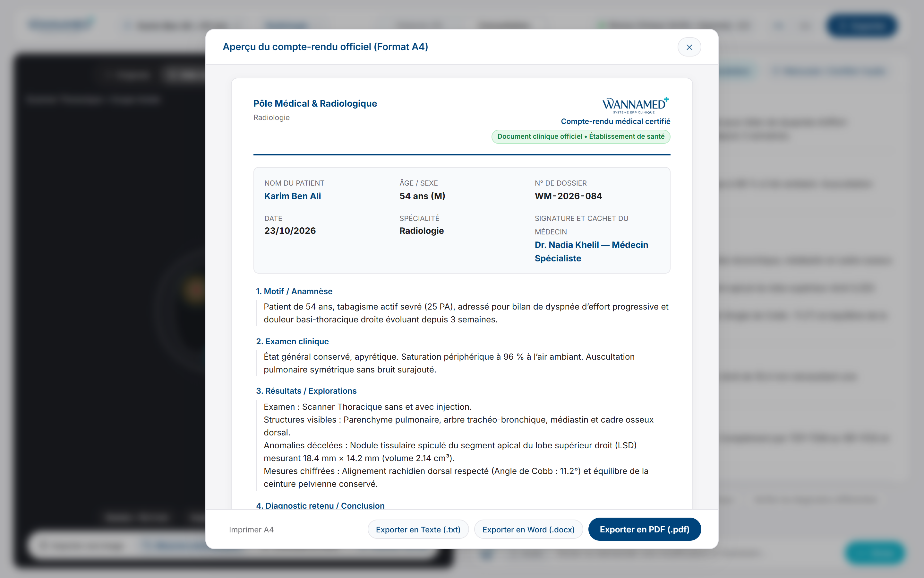Click the Spécialité value Radiologie
The image size is (924, 578).
coord(422,231)
